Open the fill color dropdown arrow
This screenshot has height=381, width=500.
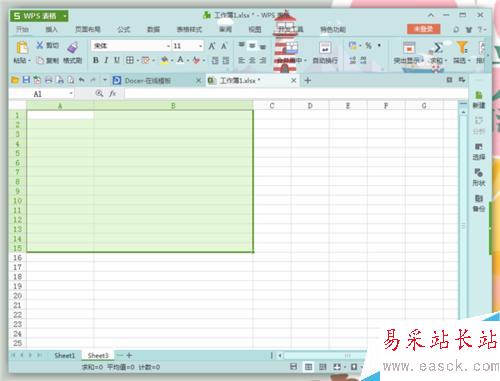pyautogui.click(x=172, y=61)
